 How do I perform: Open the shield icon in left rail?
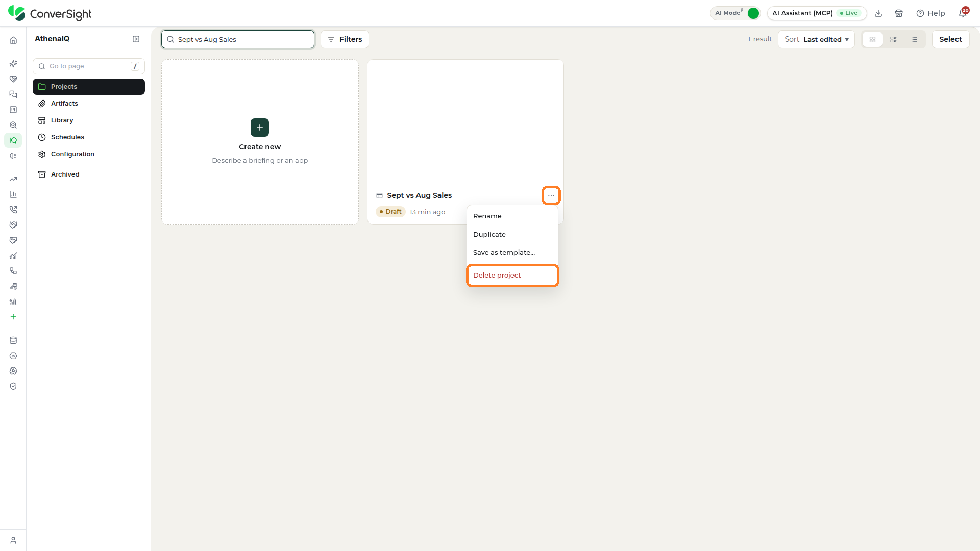click(13, 386)
